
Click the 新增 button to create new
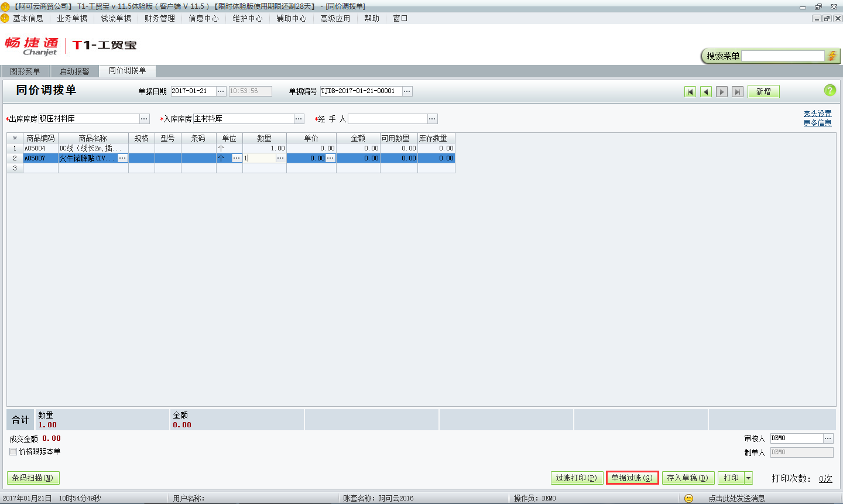tap(763, 91)
